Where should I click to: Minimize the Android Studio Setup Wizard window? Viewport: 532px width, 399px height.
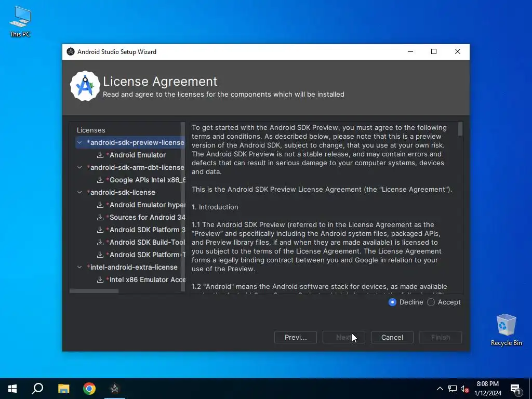point(410,51)
